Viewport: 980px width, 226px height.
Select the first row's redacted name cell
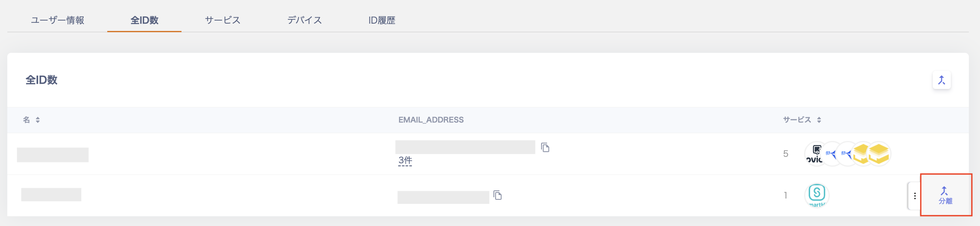pos(53,155)
